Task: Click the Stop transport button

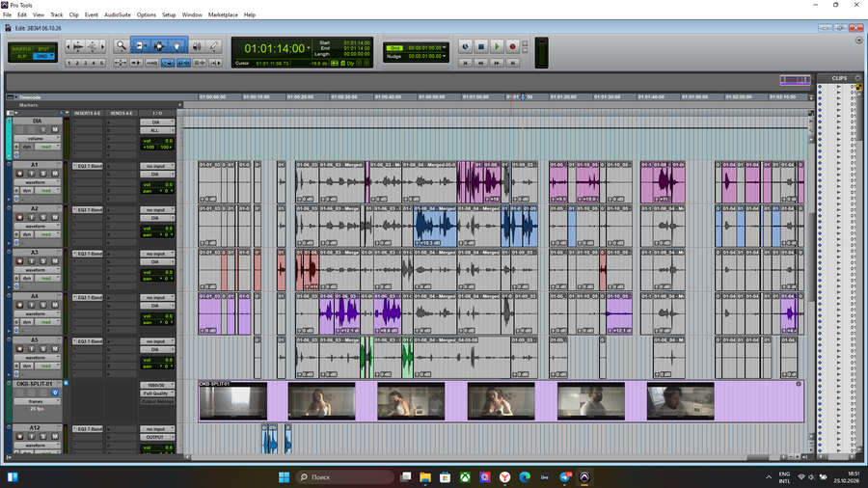Action: point(481,47)
